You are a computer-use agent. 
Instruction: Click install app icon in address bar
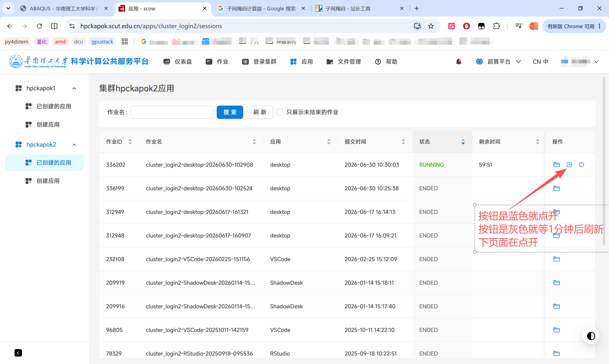[x=417, y=26]
